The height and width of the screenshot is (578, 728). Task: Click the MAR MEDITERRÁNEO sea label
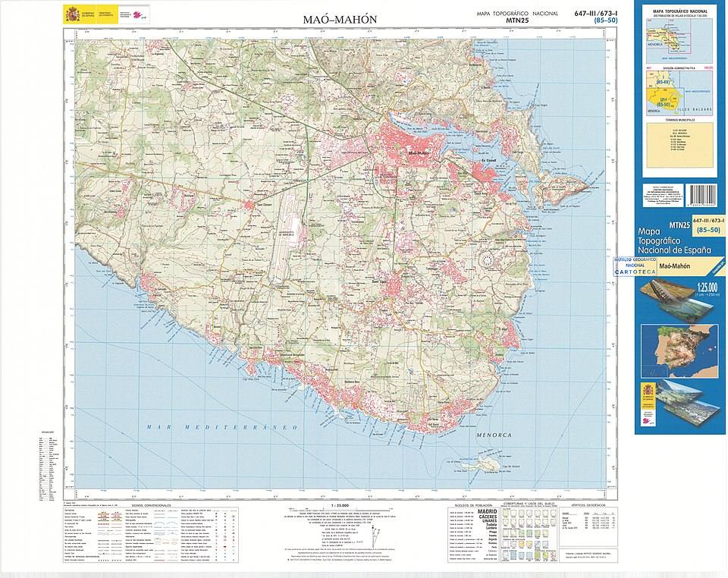[x=221, y=427]
